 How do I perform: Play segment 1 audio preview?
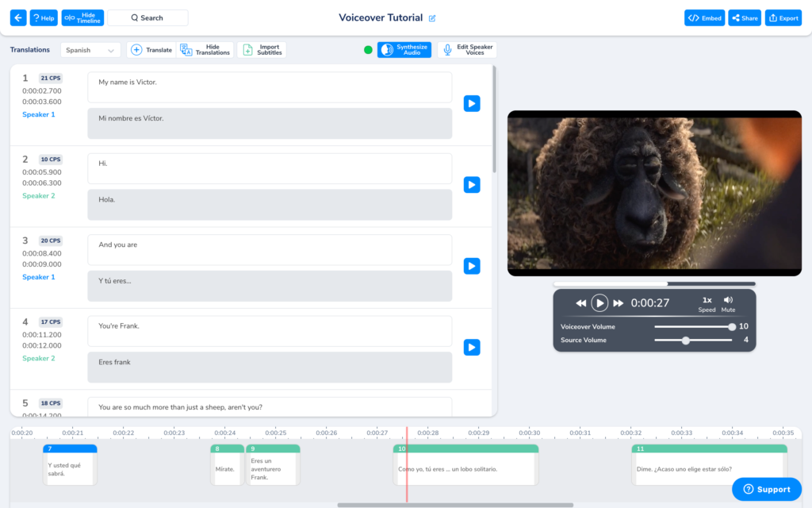click(472, 103)
